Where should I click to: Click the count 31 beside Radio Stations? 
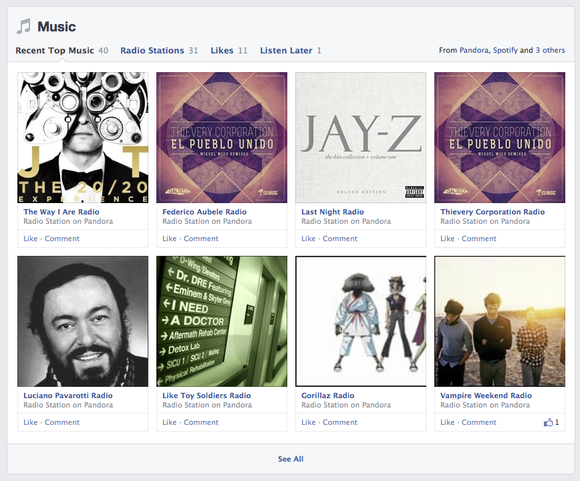(193, 50)
